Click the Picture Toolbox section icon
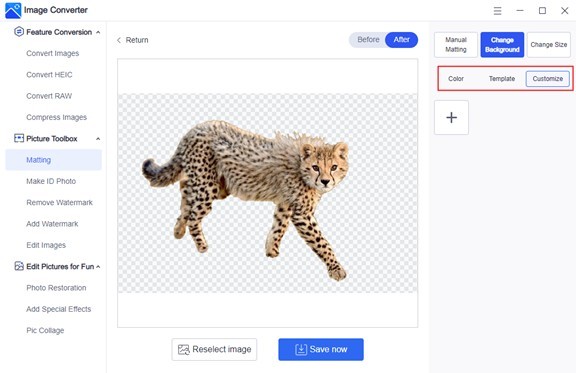576x373 pixels. coord(19,139)
